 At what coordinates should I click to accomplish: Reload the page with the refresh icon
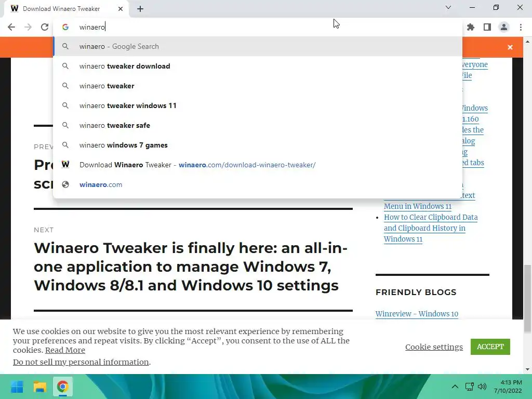[45, 27]
